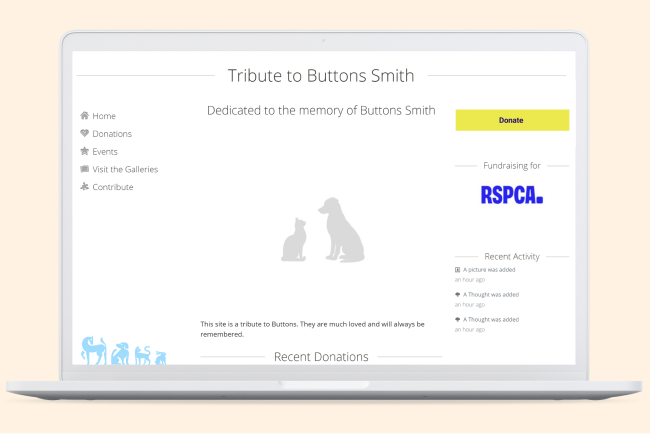Open the first 'A Thought was added' entry

click(x=491, y=295)
